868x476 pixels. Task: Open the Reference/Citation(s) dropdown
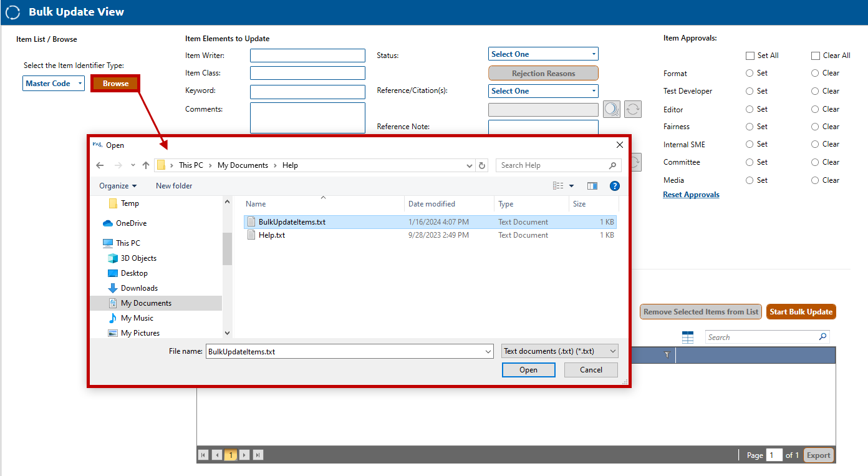543,91
